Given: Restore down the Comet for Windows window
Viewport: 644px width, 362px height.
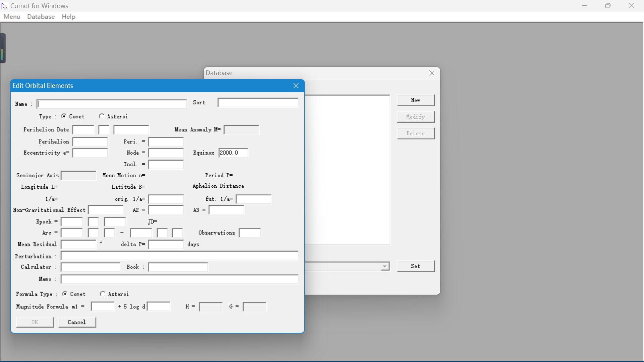Looking at the screenshot, I should click(608, 6).
